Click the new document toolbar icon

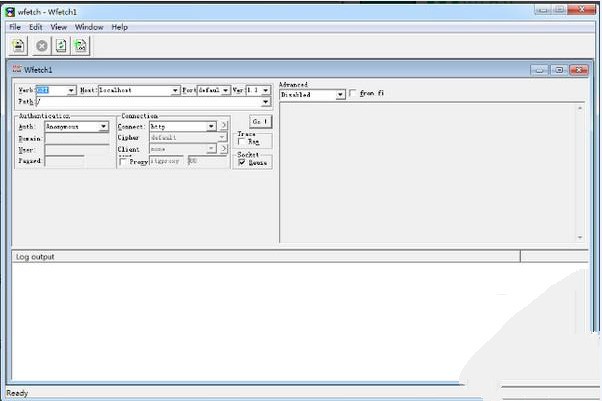coord(18,46)
